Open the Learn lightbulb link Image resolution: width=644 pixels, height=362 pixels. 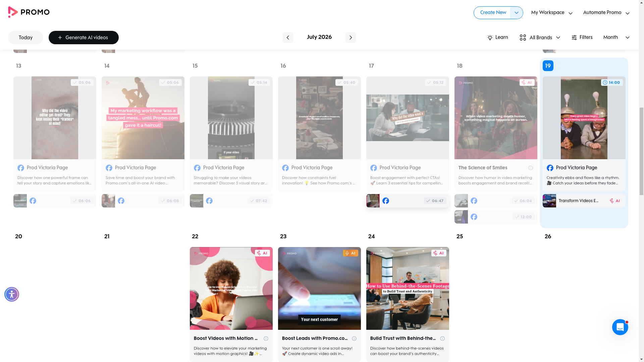point(497,38)
